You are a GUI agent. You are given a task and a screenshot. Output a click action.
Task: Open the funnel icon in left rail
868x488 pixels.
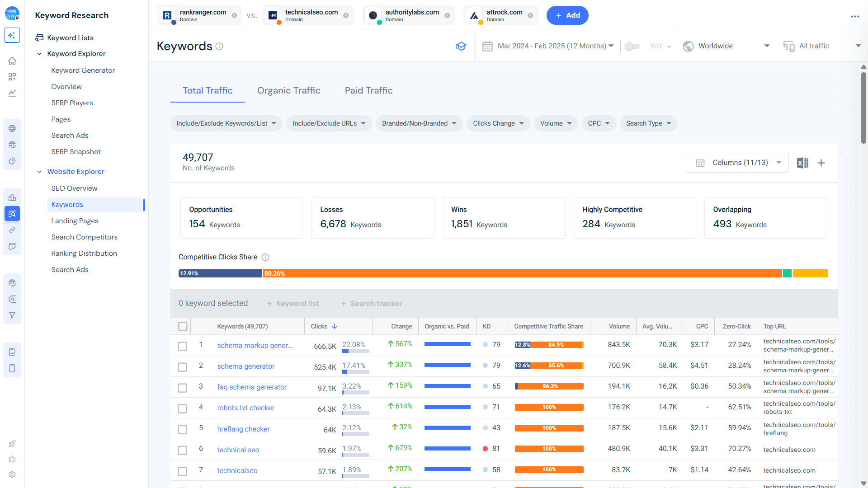pos(12,315)
